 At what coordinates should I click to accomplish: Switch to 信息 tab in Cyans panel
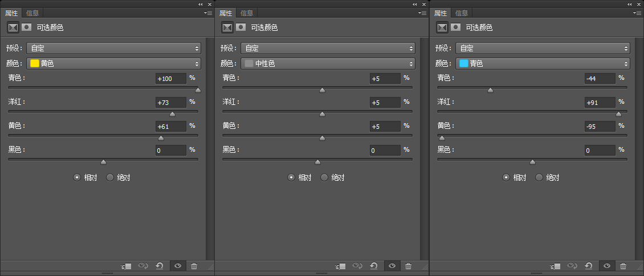462,13
